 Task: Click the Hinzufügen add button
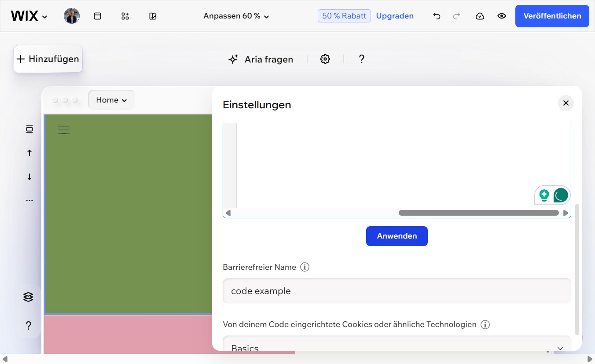click(48, 59)
